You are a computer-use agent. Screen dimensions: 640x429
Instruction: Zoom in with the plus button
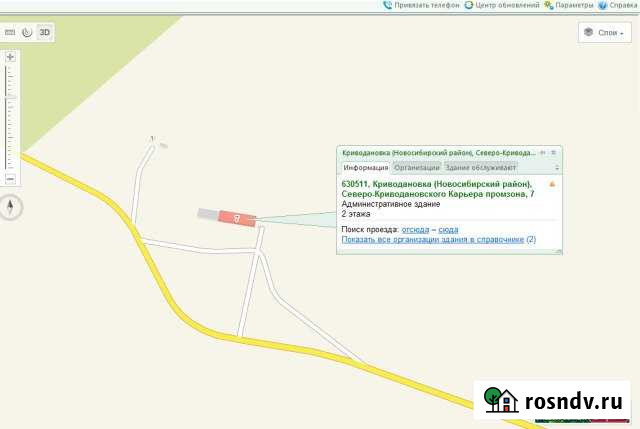[10, 57]
